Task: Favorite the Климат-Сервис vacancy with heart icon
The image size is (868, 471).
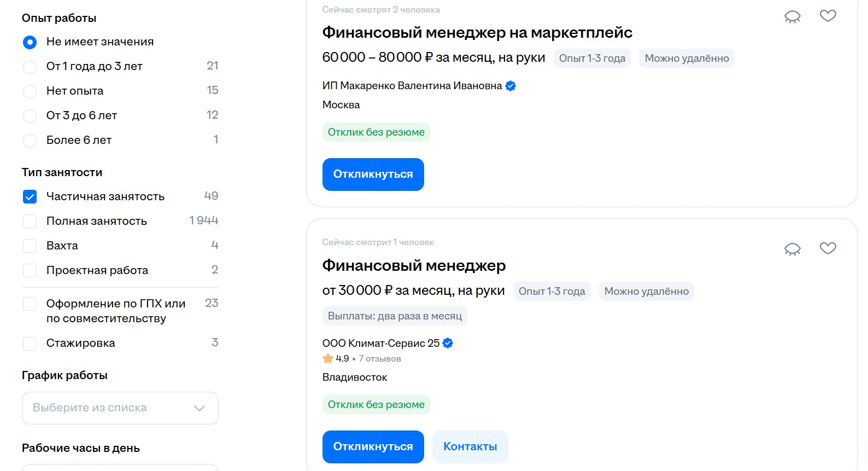Action: (828, 248)
